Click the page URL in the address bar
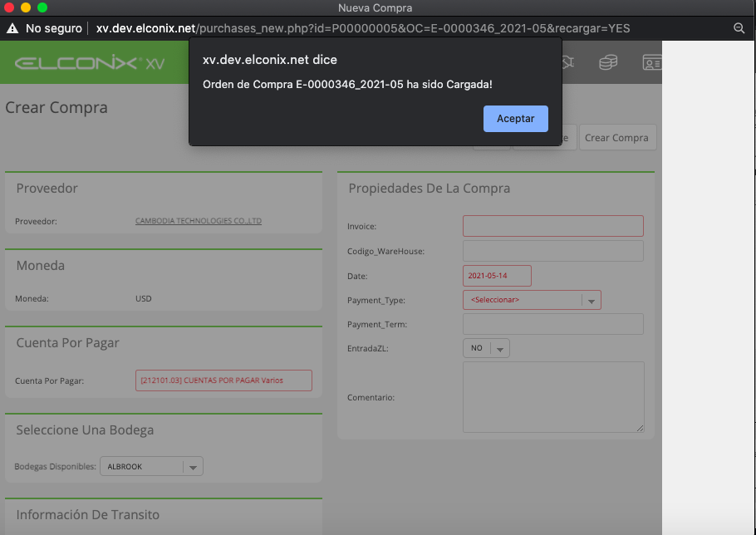The width and height of the screenshot is (756, 535). click(362, 28)
